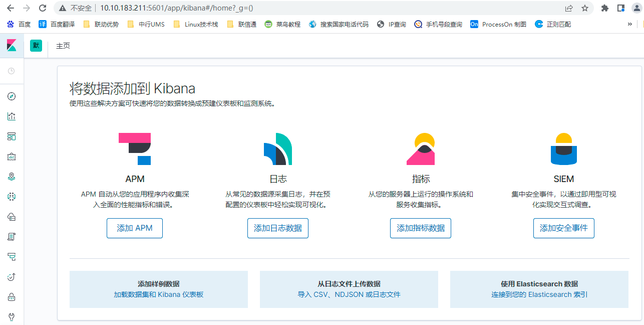The image size is (644, 325).
Task: Show the 不安全 site security info
Action: click(75, 8)
